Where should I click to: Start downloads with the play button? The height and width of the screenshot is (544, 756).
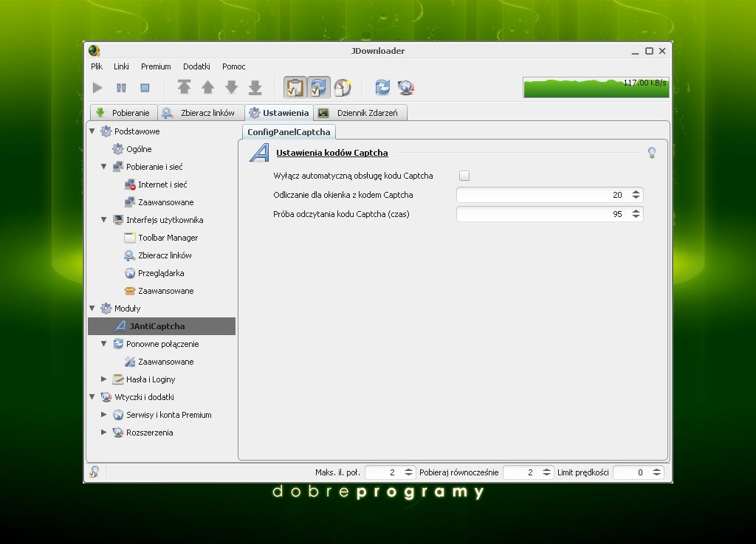pyautogui.click(x=97, y=88)
